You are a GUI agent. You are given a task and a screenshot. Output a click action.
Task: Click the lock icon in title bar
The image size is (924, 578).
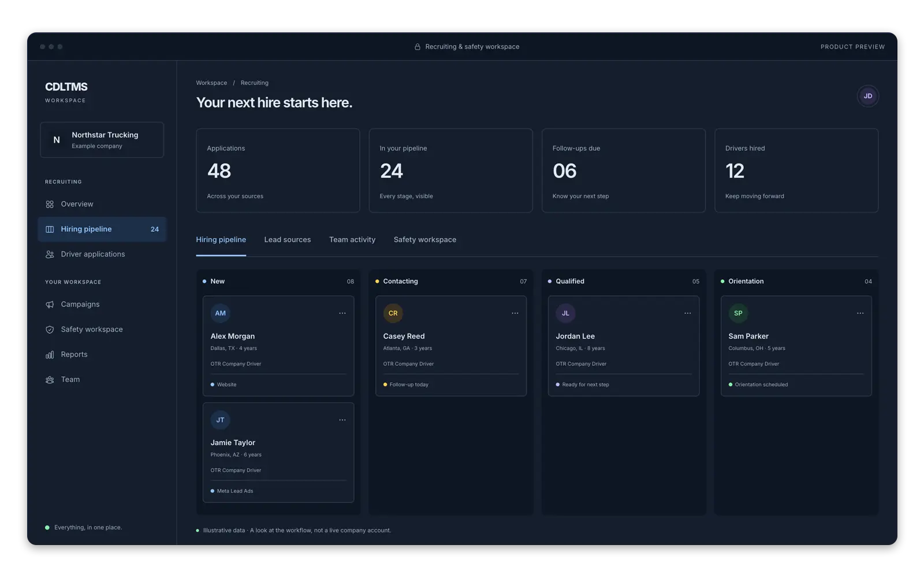[418, 47]
